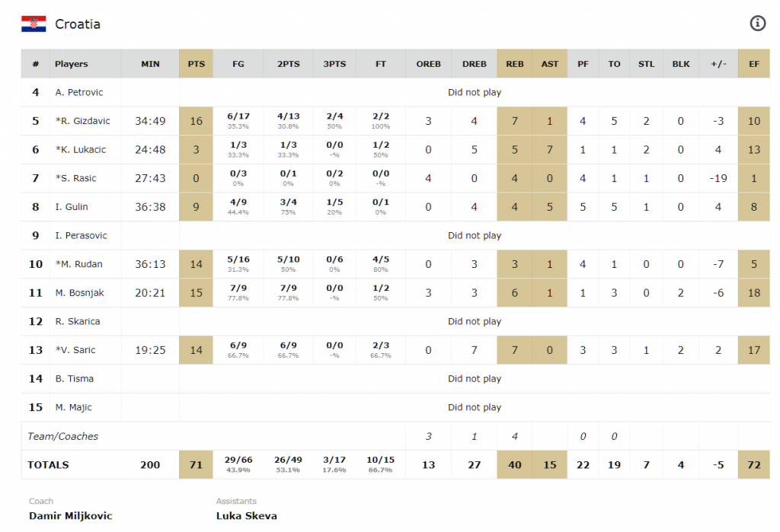
Task: Click on I. Gulin's name
Action: [x=72, y=207]
